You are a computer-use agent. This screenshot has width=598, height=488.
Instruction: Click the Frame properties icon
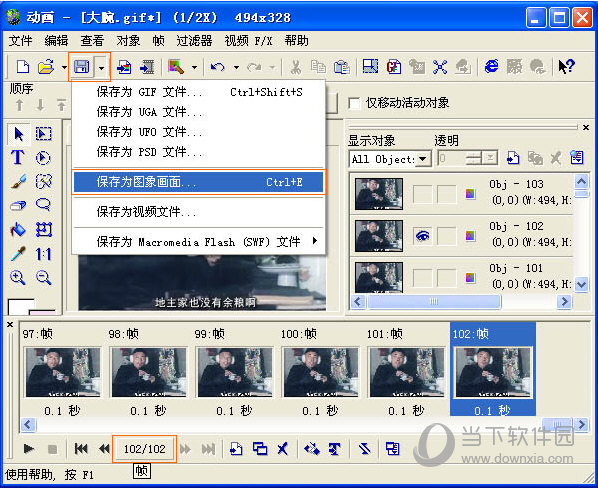pos(392,449)
